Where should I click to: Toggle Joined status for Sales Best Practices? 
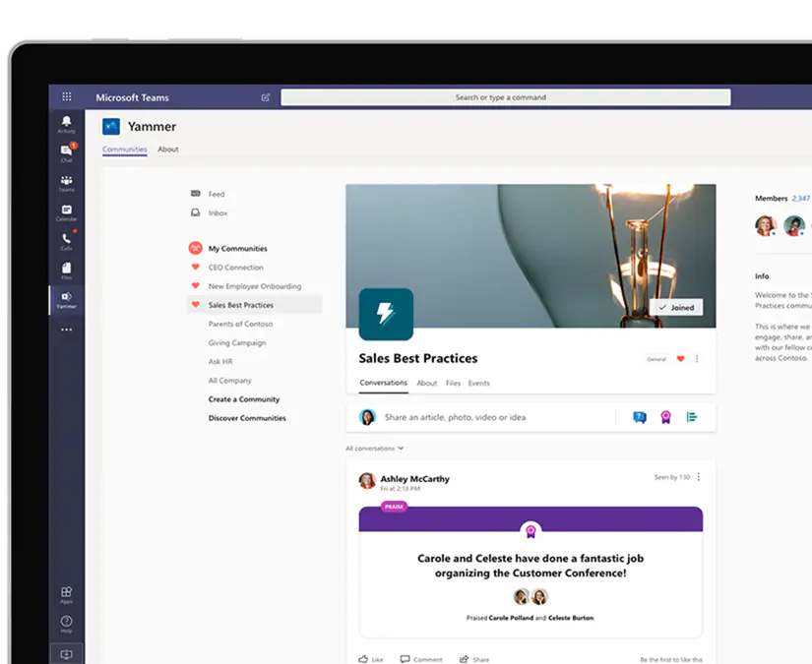coord(677,307)
